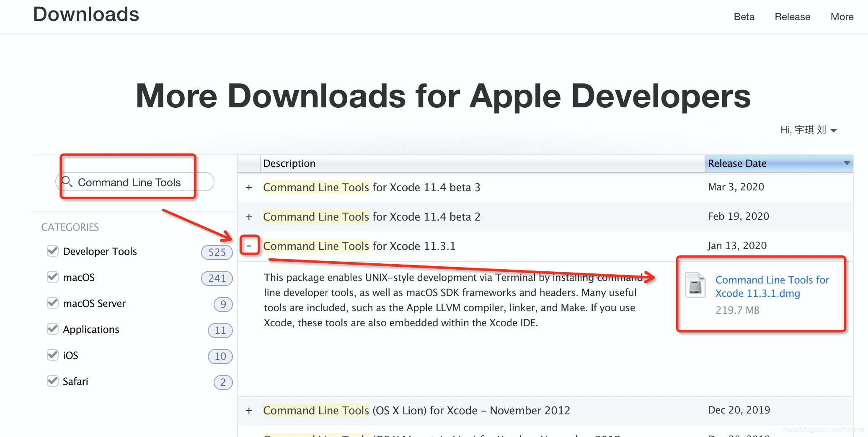Click the count badge 11

click(x=220, y=330)
